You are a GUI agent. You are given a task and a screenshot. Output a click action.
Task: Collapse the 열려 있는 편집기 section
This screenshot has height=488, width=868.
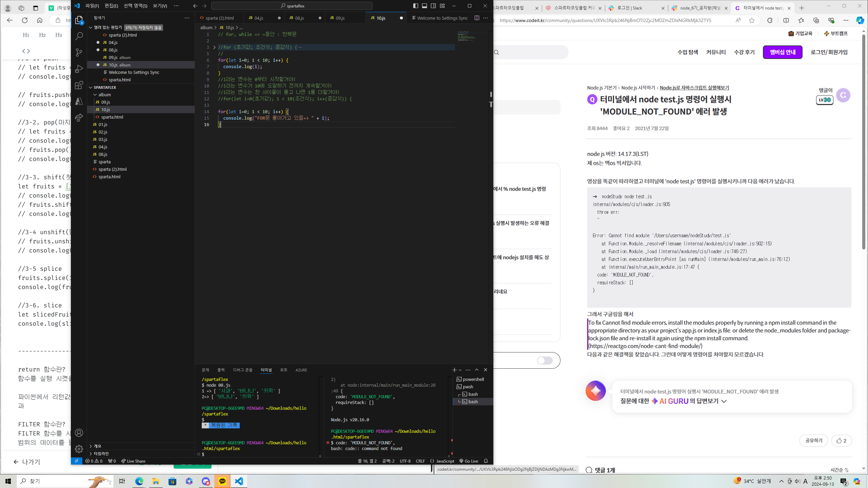tap(91, 27)
